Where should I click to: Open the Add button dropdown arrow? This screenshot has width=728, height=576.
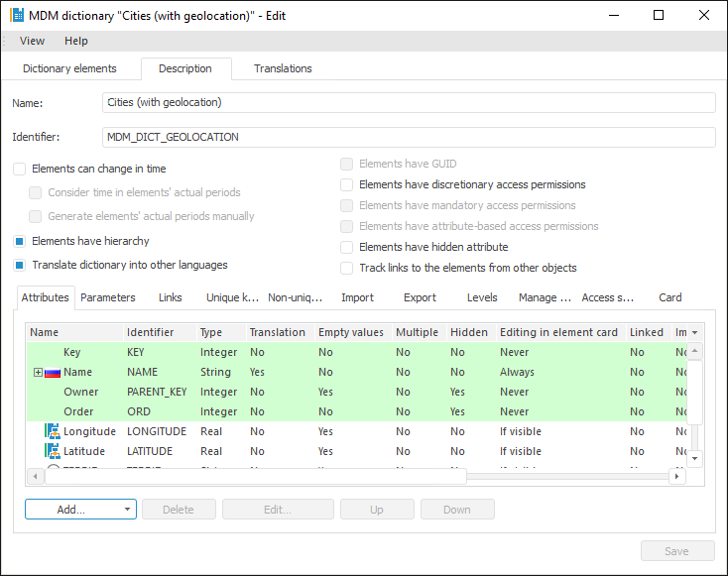[x=128, y=510]
